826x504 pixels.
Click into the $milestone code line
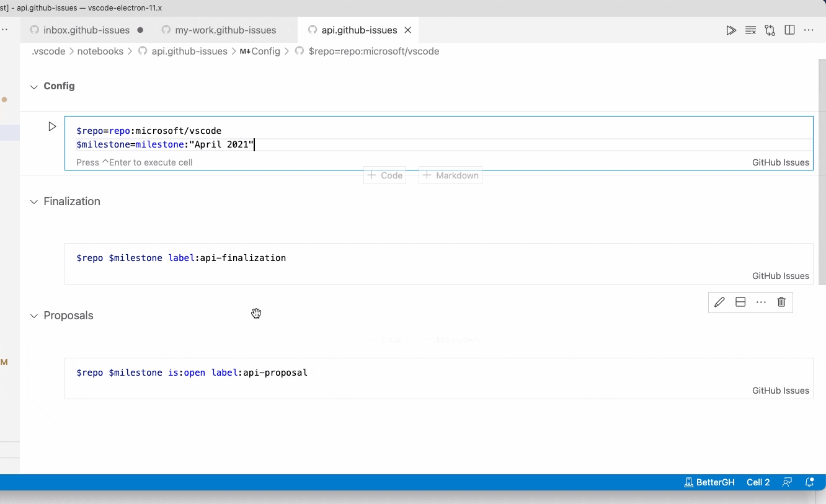pyautogui.click(x=165, y=144)
